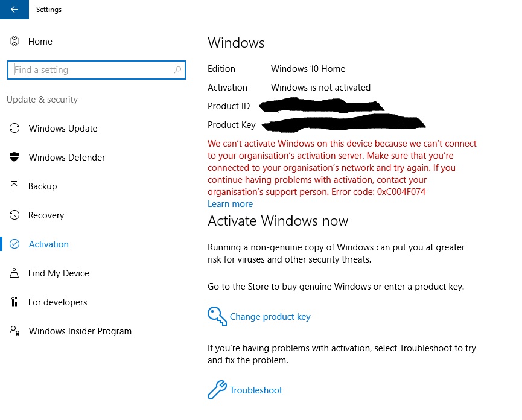Image resolution: width=522 pixels, height=420 pixels.
Task: Click the Recovery clock icon
Action: pos(14,215)
